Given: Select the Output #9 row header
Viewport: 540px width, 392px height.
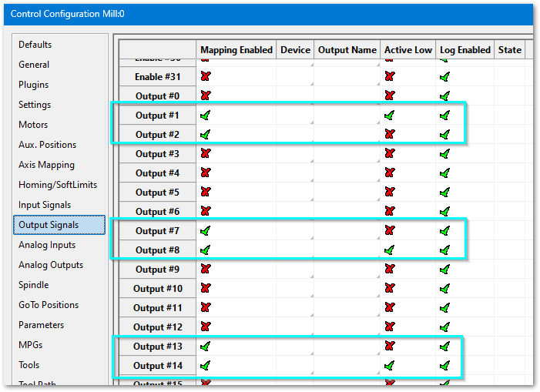Looking at the screenshot, I should coord(157,270).
